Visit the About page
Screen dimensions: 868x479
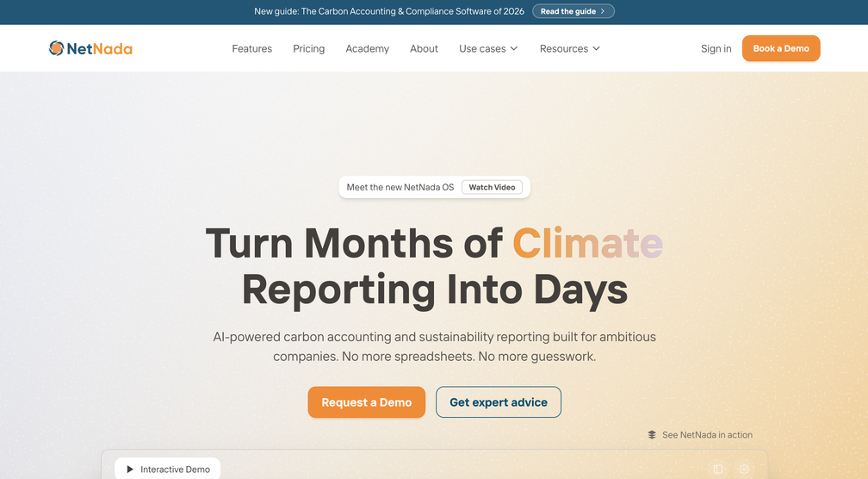coord(424,49)
